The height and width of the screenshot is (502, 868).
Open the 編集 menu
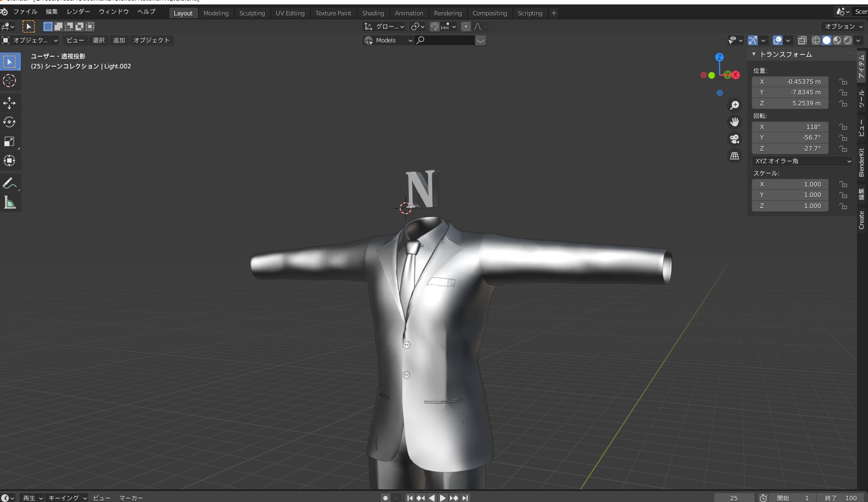pyautogui.click(x=52, y=12)
